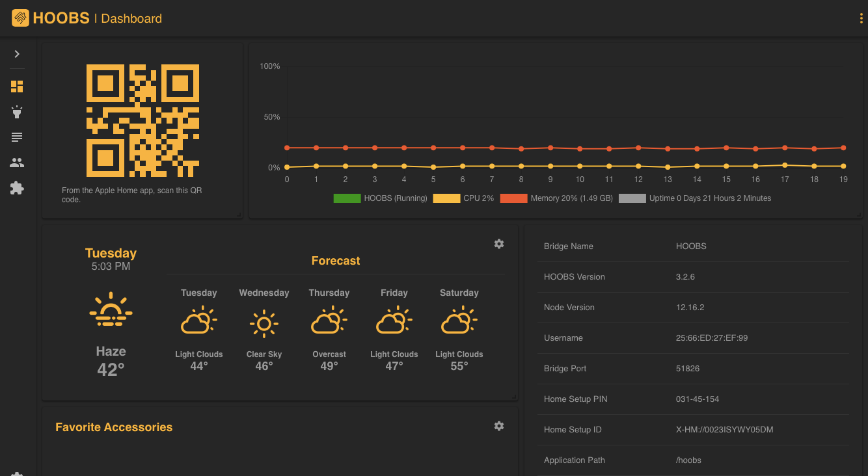Click Bridge Port value 51826
The image size is (868, 476).
point(688,369)
